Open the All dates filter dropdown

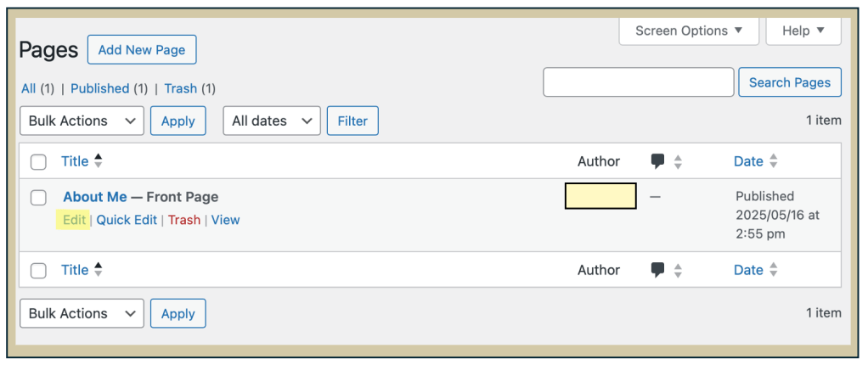271,121
